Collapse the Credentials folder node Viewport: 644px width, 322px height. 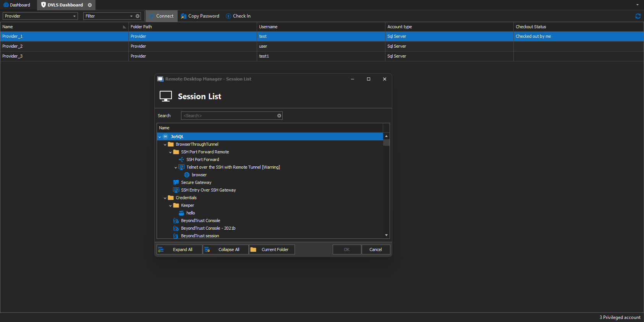[x=165, y=198]
